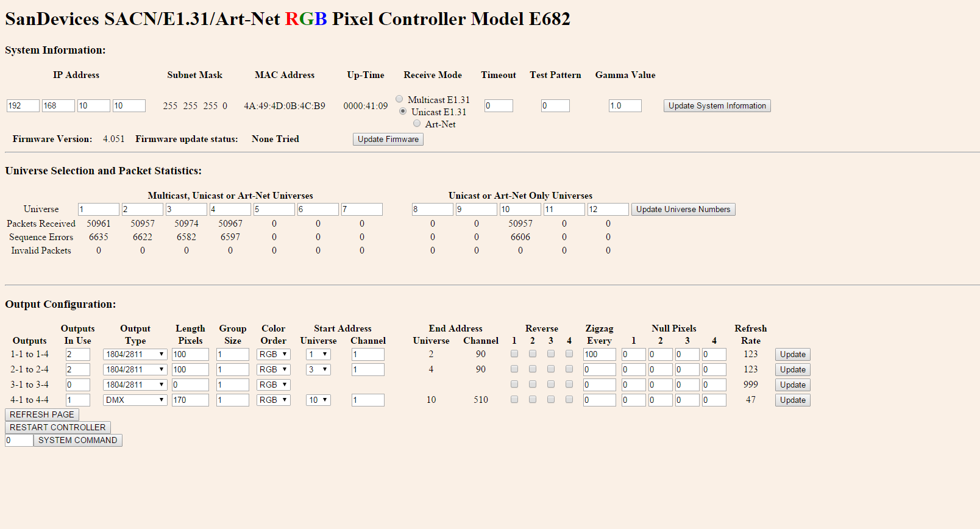This screenshot has height=529, width=980.
Task: Select Unicast E1.31 receive mode
Action: (x=403, y=111)
